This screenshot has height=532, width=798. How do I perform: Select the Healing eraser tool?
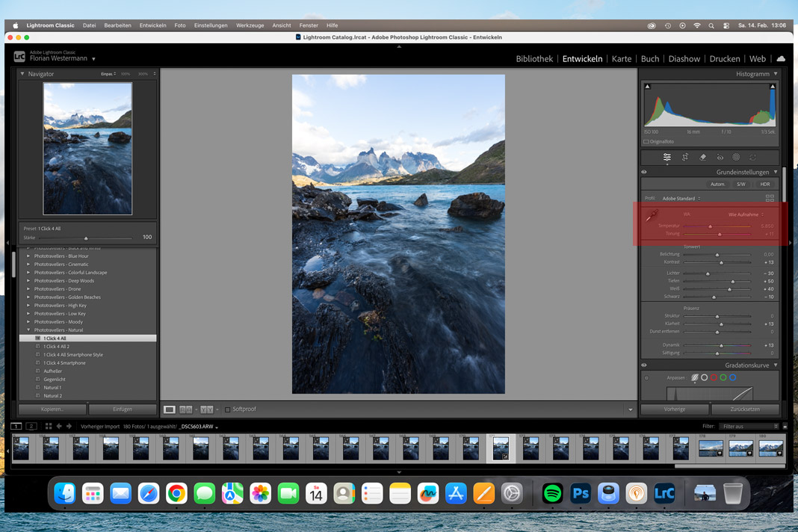pyautogui.click(x=703, y=158)
